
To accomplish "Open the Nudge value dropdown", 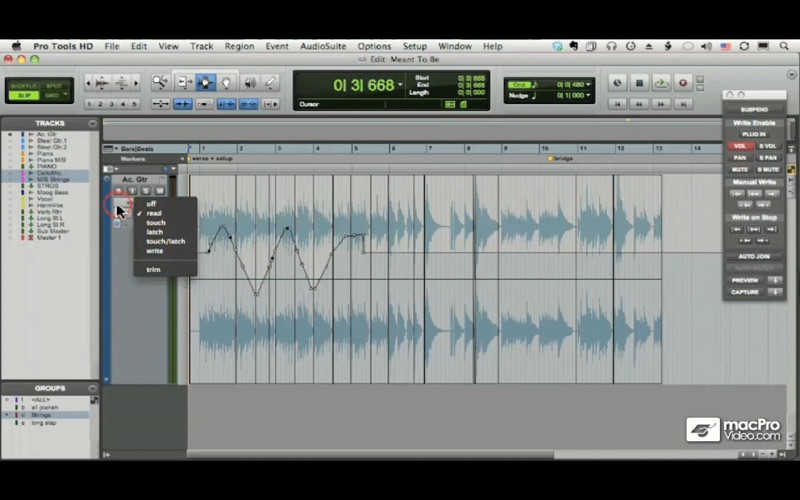I will pyautogui.click(x=588, y=95).
